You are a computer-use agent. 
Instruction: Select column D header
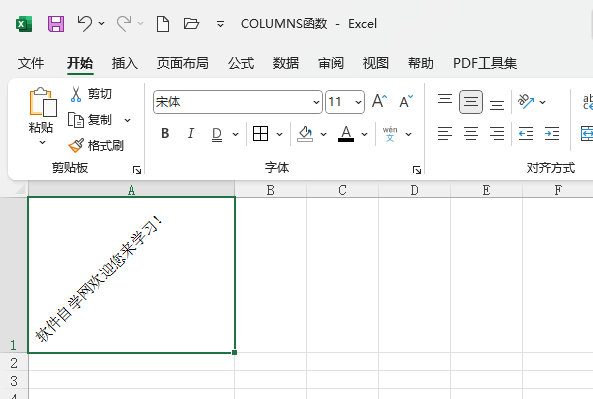pos(414,190)
